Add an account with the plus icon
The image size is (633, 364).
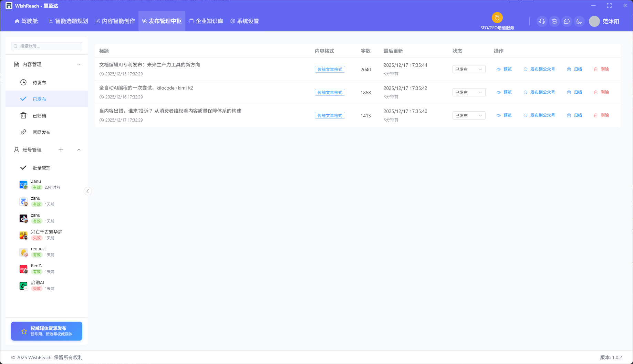pos(61,150)
